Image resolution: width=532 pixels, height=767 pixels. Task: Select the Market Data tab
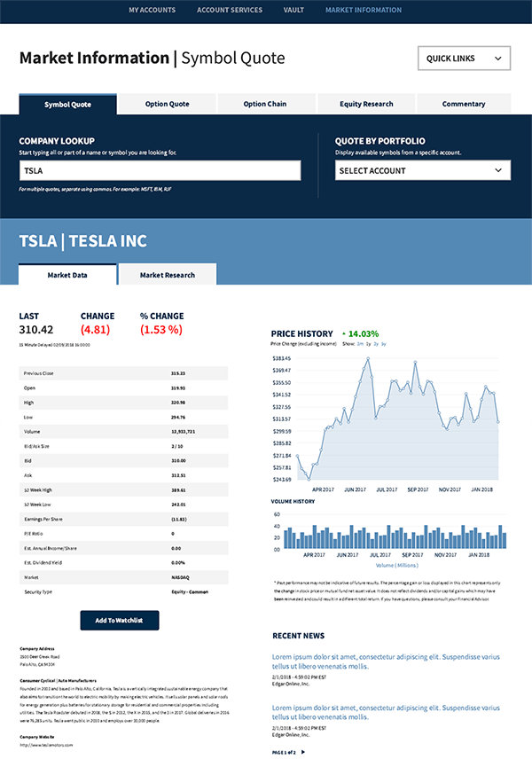67,275
